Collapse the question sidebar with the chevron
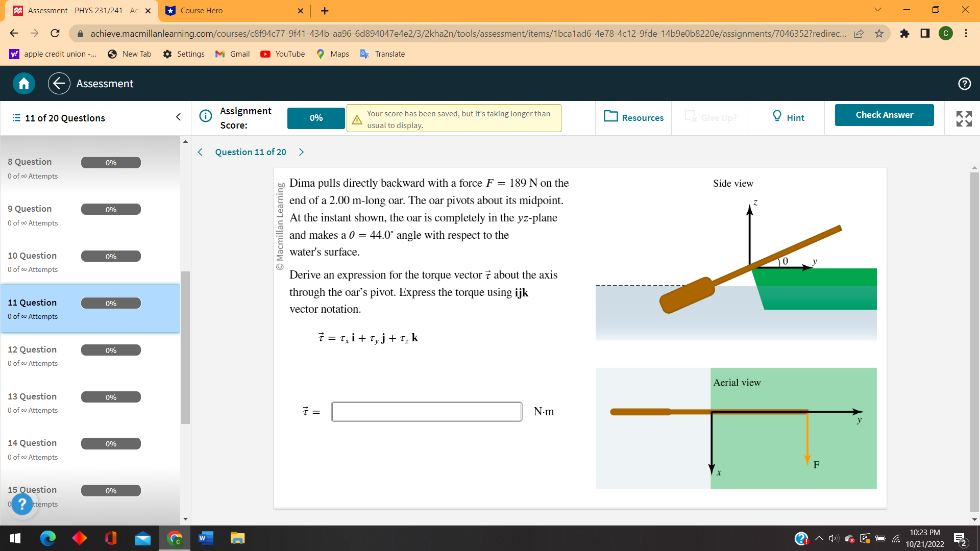 pyautogui.click(x=178, y=117)
